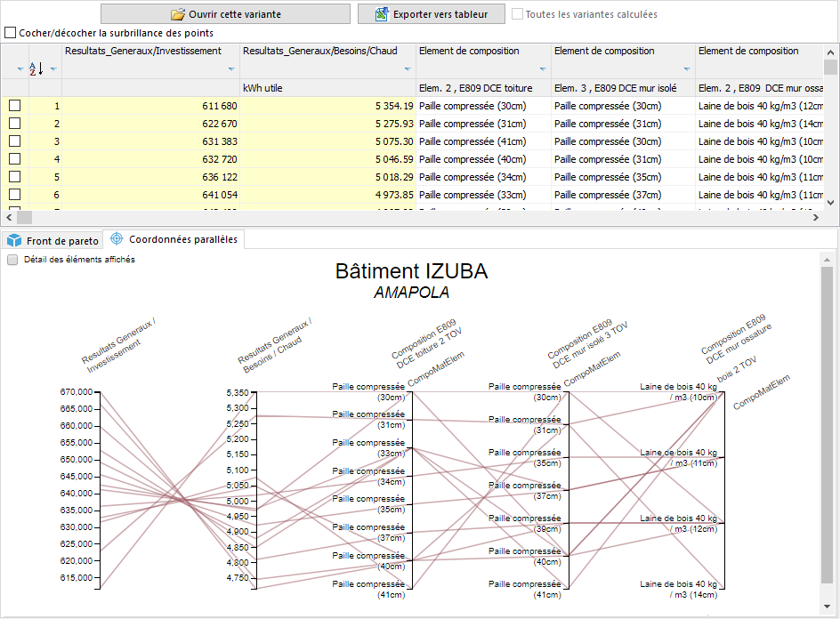
Task: Click chart panel scrollbar up arrow
Action: (x=828, y=260)
